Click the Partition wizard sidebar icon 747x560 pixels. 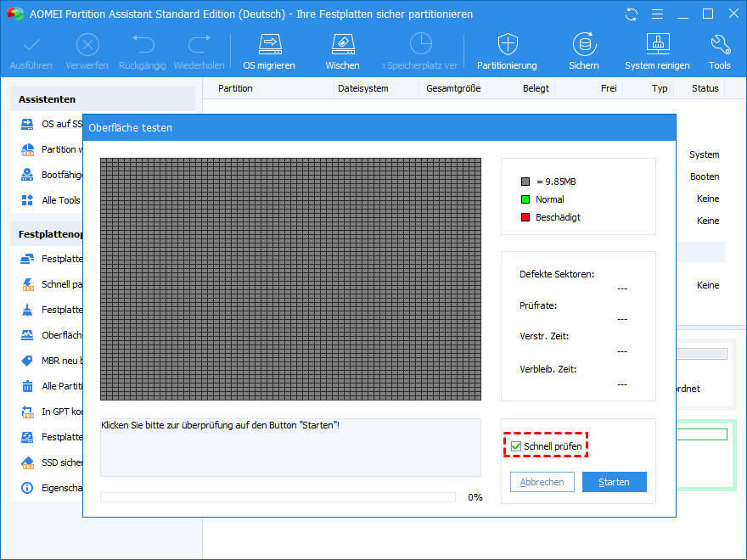(x=27, y=150)
